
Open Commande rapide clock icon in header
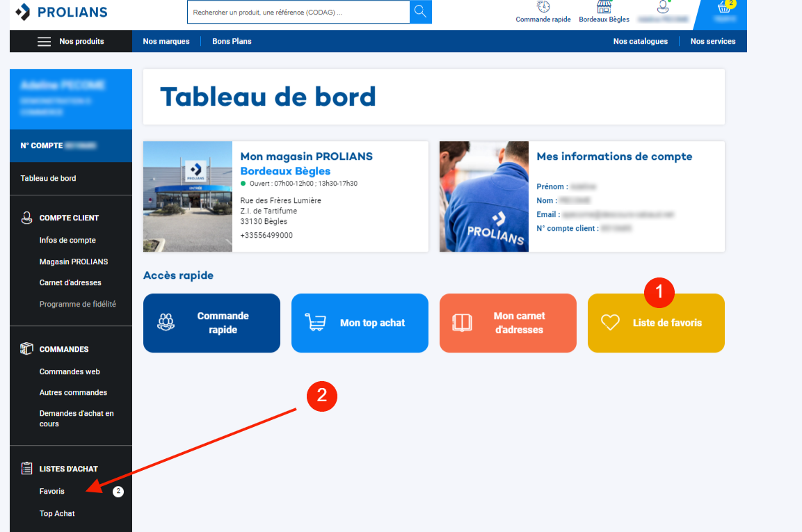click(x=543, y=7)
